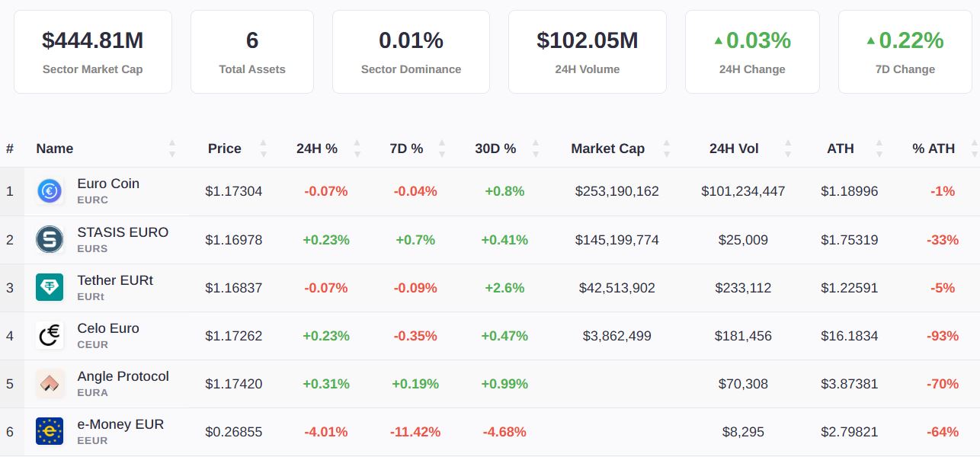Sort by 24H % change column
Image resolution: width=980 pixels, height=457 pixels.
pos(317,149)
